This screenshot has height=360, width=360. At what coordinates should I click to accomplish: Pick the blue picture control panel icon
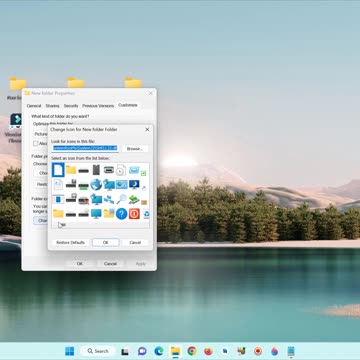pyautogui.click(x=122, y=184)
